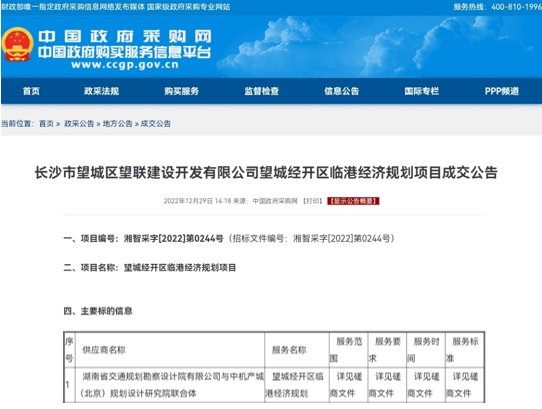Click the 项目编号 line with 湘智采字[2022]第0244号
Viewport: 542px width, 409px height.
point(229,238)
